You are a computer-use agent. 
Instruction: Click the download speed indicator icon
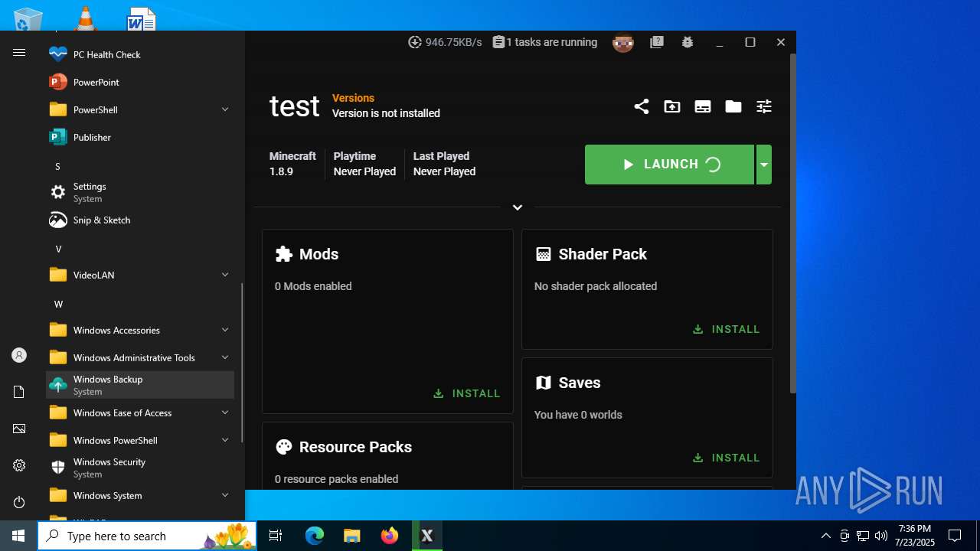pyautogui.click(x=415, y=42)
